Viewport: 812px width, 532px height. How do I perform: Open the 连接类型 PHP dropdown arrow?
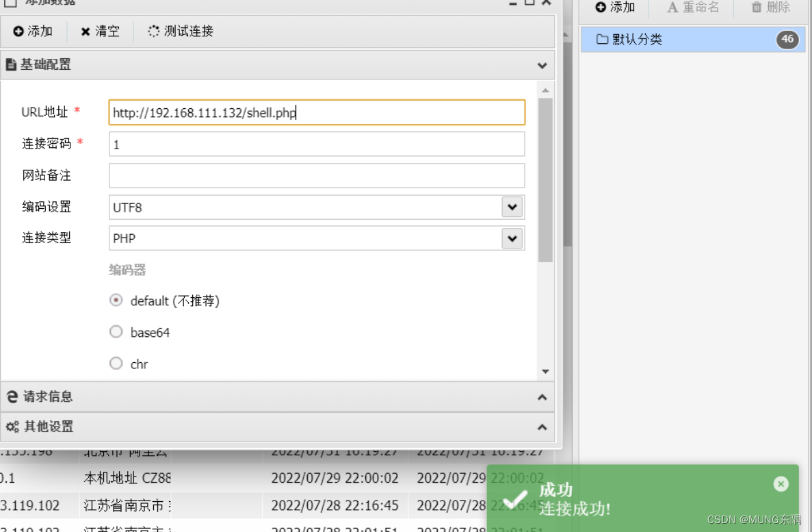coord(512,238)
